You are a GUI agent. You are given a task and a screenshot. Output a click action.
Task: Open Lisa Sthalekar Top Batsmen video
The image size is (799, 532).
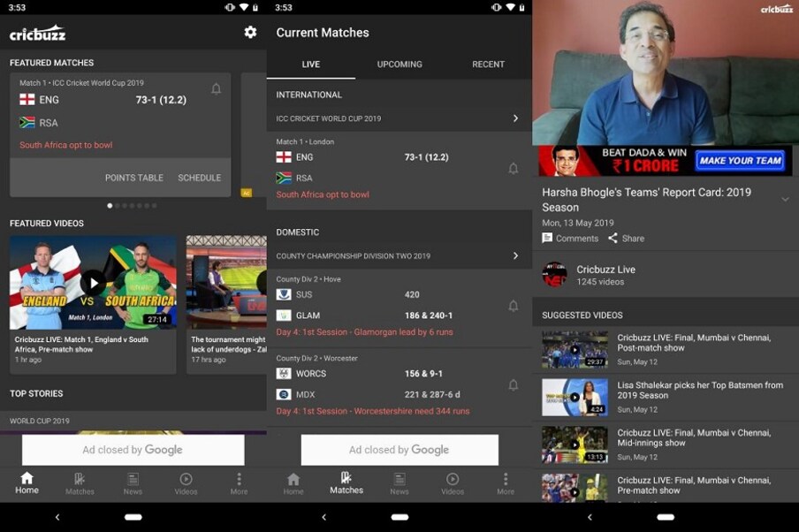pyautogui.click(x=666, y=397)
